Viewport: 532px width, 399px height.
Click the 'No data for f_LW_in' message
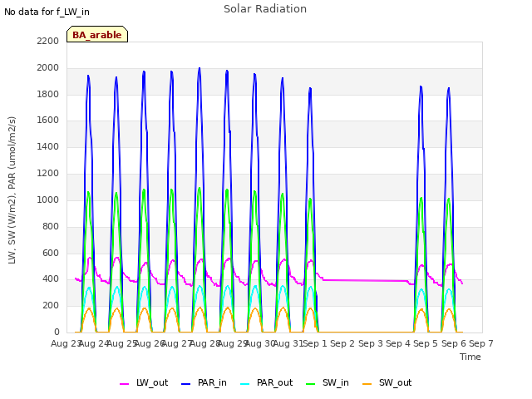(47, 12)
